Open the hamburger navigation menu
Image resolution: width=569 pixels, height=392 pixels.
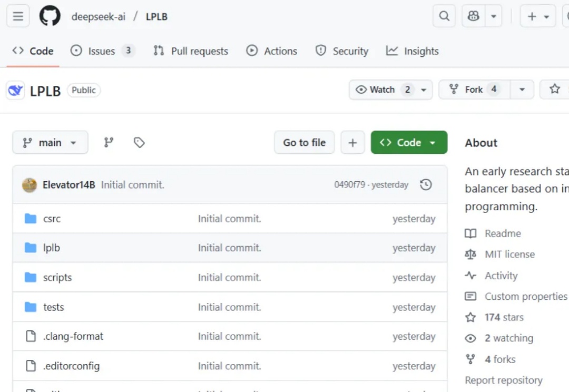pos(18,16)
